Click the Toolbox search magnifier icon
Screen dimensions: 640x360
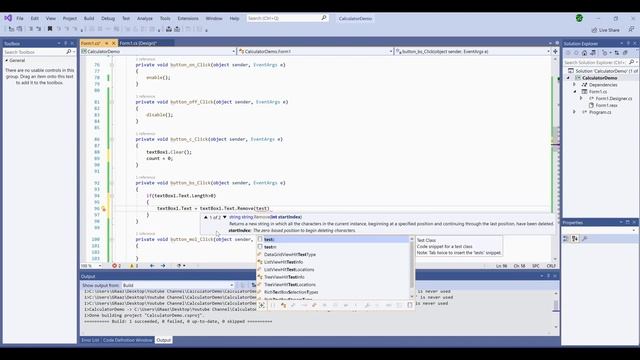click(69, 52)
